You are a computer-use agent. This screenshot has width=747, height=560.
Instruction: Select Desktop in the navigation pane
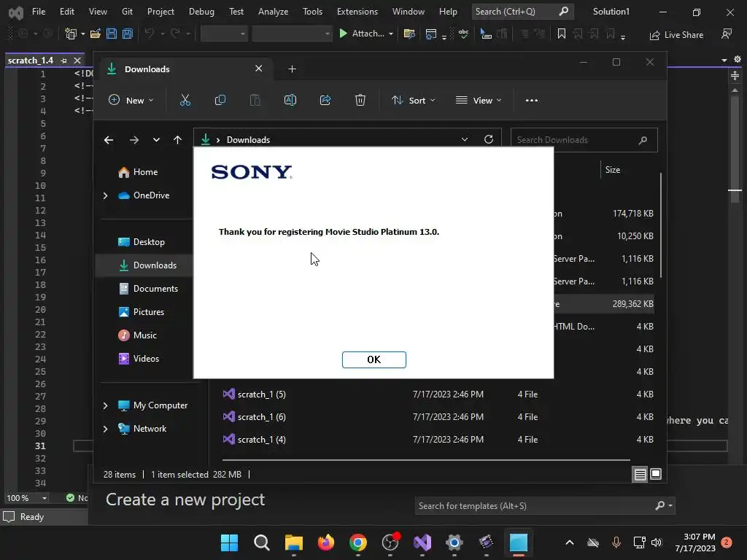149,242
